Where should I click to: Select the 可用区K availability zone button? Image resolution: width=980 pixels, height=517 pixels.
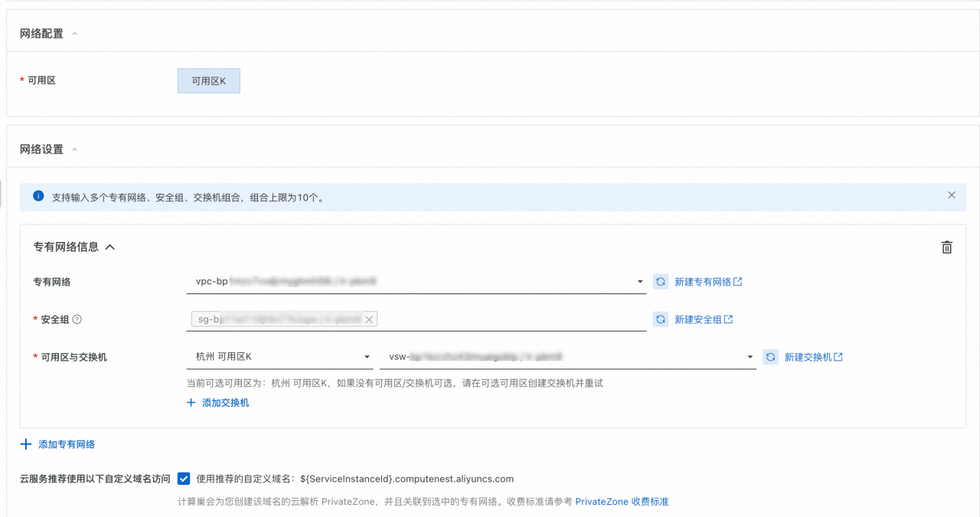208,80
